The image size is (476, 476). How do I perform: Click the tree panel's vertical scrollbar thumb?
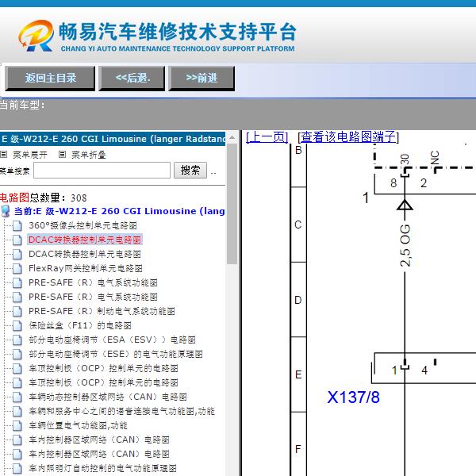tap(232, 203)
